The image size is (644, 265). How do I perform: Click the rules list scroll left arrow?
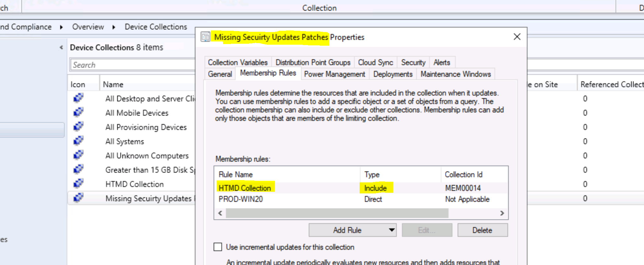pos(220,213)
